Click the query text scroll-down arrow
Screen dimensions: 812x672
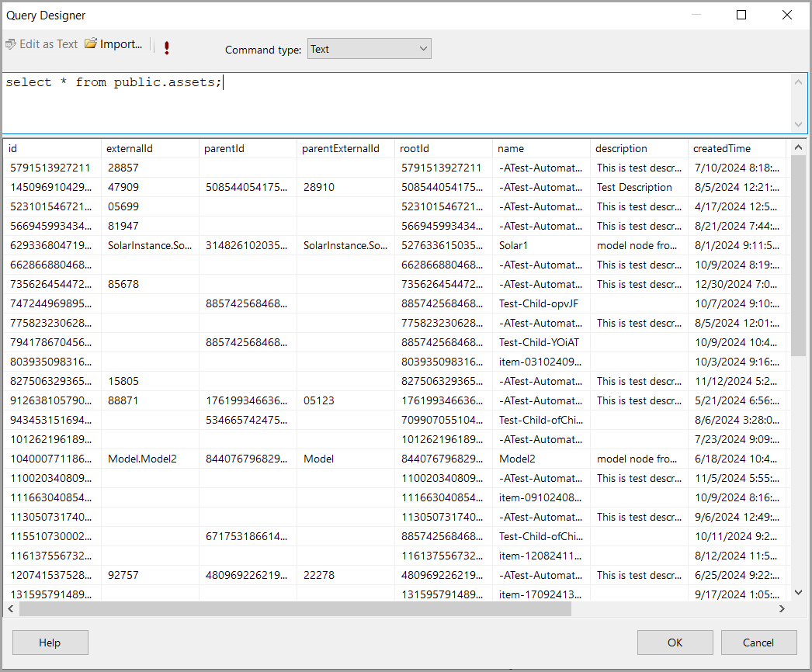click(x=799, y=124)
